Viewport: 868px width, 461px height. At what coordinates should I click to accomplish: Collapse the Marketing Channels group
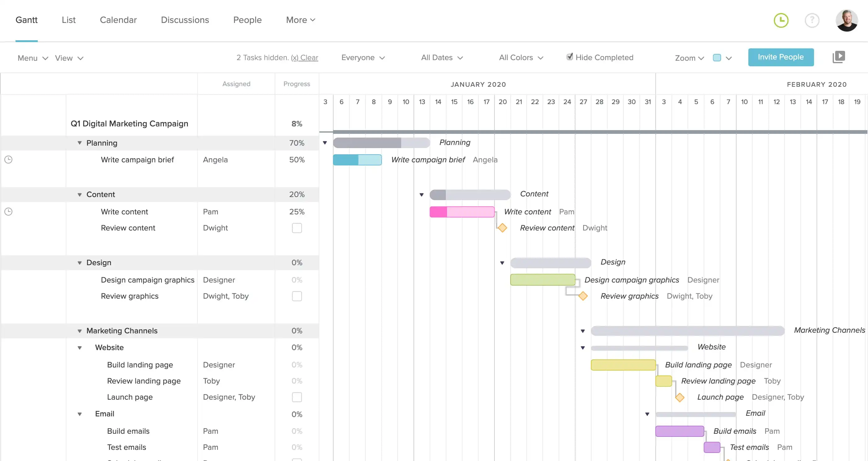coord(80,331)
